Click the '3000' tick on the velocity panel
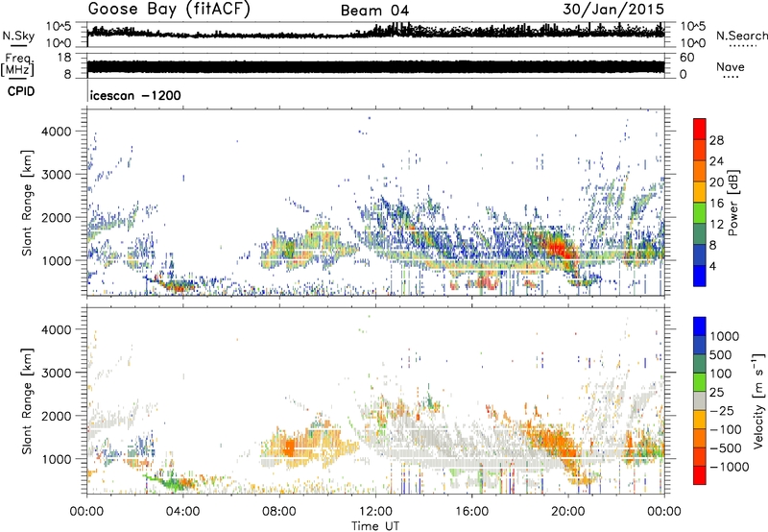This screenshot has width=768, height=532. tap(57, 373)
